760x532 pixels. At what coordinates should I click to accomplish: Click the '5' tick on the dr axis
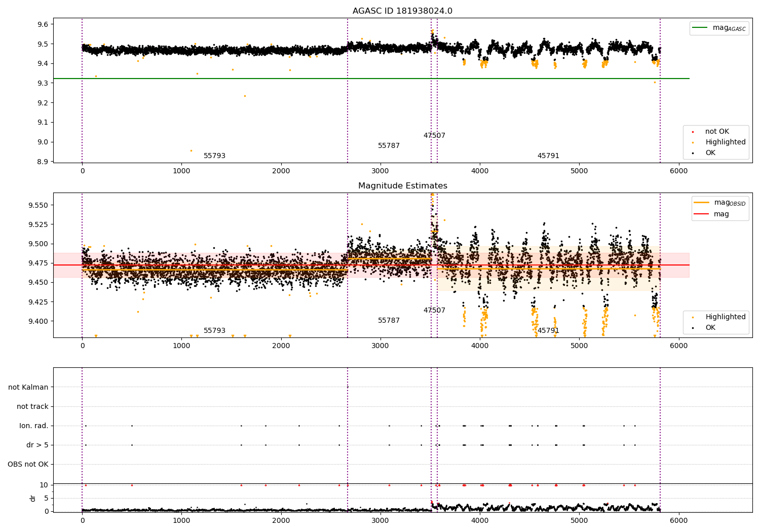[x=46, y=499]
